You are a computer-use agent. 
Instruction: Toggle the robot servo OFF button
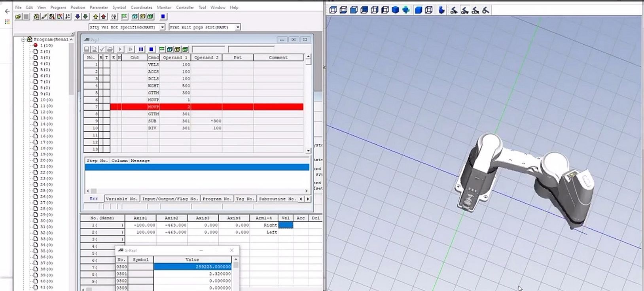[465, 10]
